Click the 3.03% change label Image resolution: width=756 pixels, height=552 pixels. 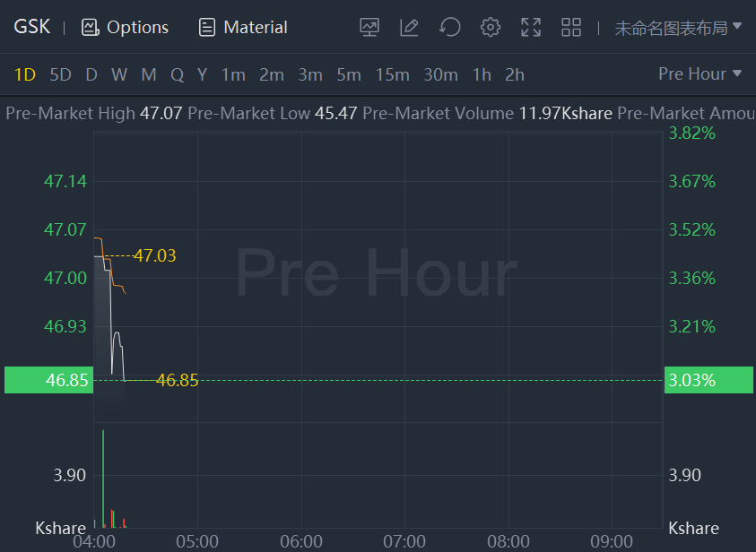[x=692, y=380]
